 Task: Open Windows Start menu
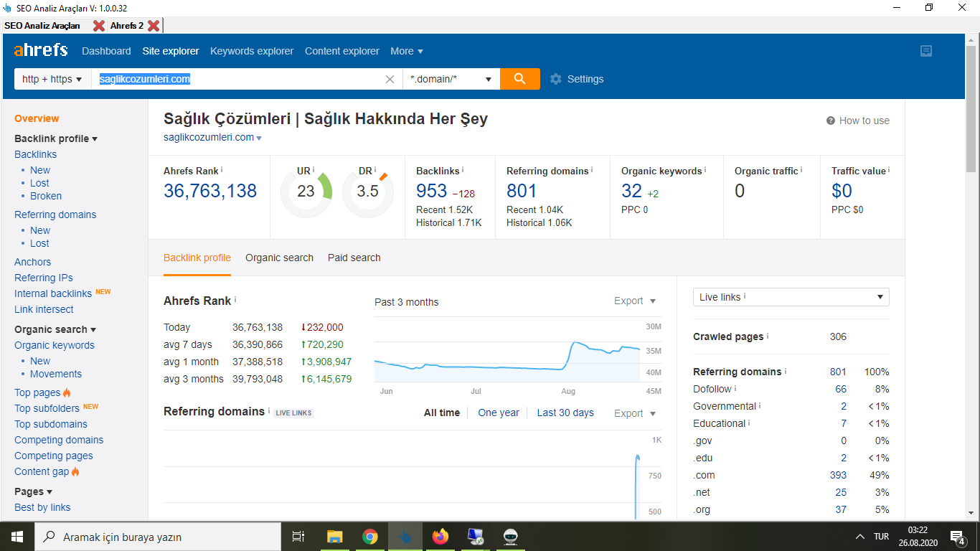coord(17,537)
